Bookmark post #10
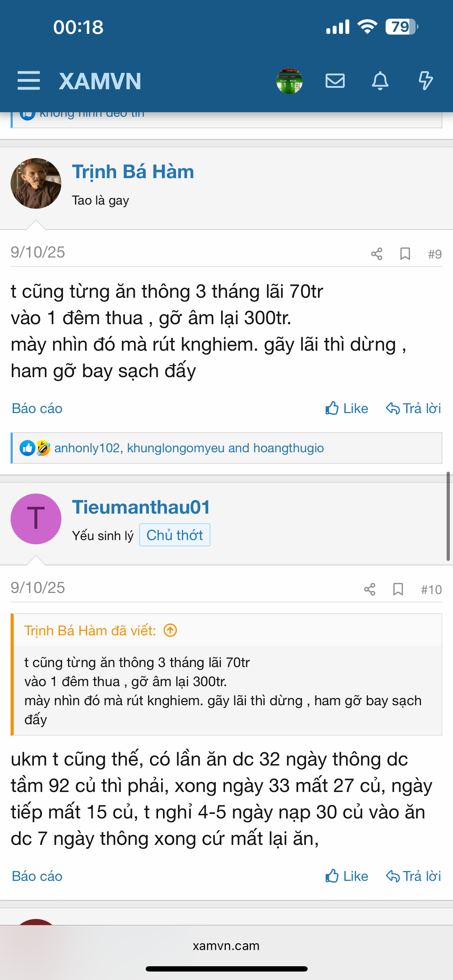The image size is (453, 980). 398,589
